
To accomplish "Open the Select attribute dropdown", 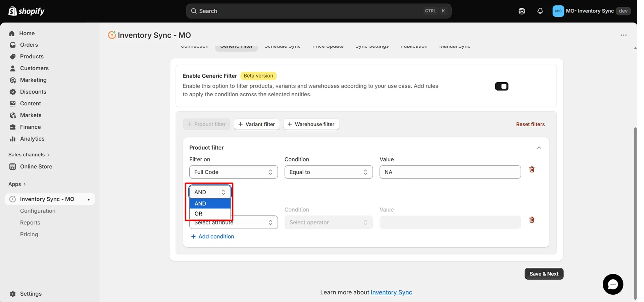I will (233, 222).
